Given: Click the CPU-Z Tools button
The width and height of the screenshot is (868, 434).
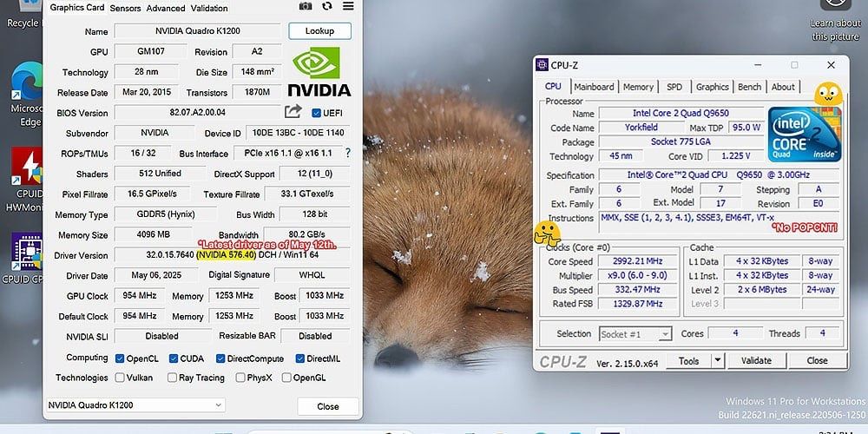Looking at the screenshot, I should click(x=688, y=361).
